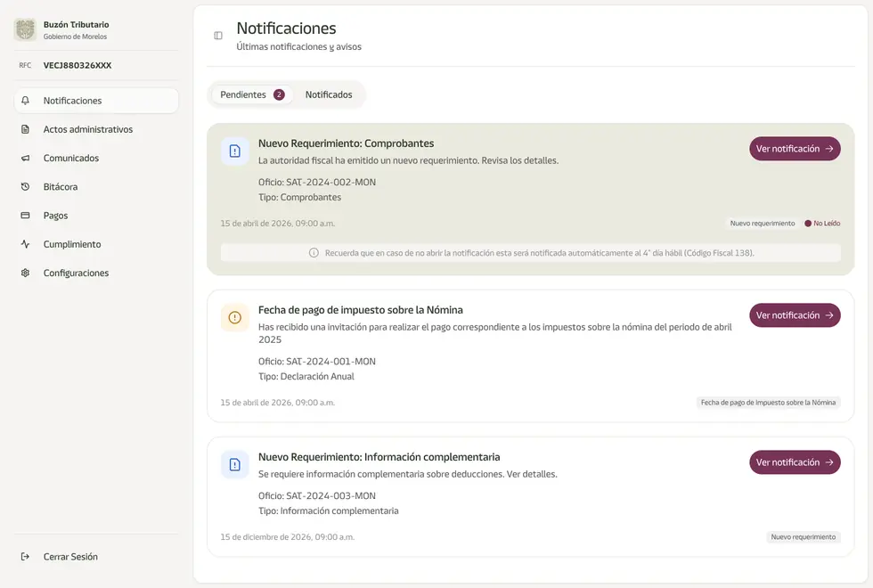Click Ver notificación for Nómina payment
This screenshot has width=873, height=588.
click(795, 315)
